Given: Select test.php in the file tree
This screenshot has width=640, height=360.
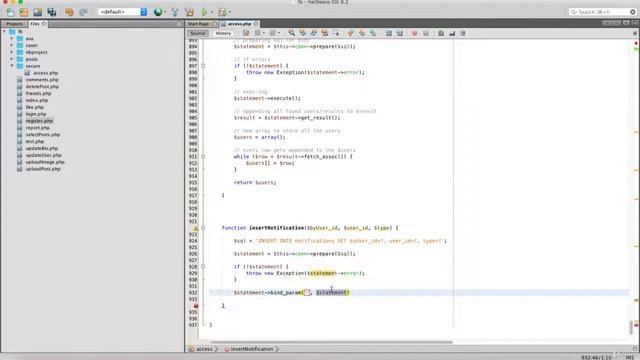Looking at the screenshot, I should [35, 142].
